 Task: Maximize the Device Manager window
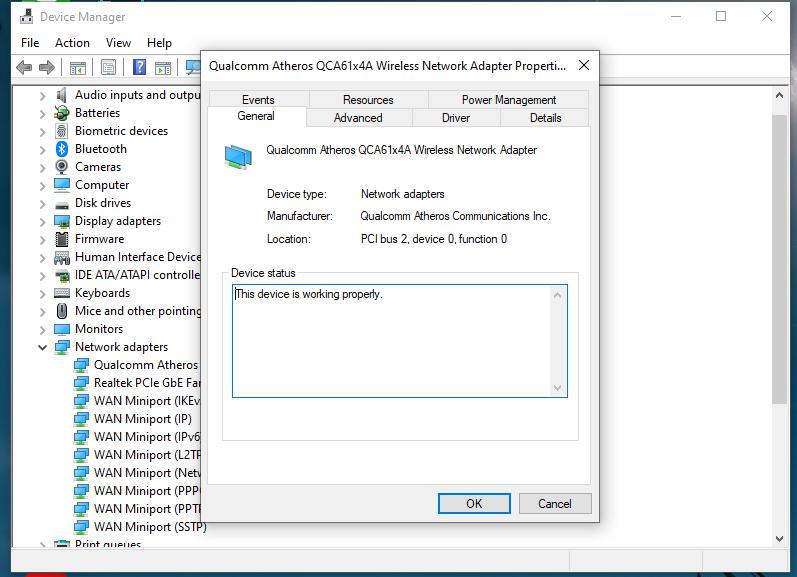tap(721, 16)
